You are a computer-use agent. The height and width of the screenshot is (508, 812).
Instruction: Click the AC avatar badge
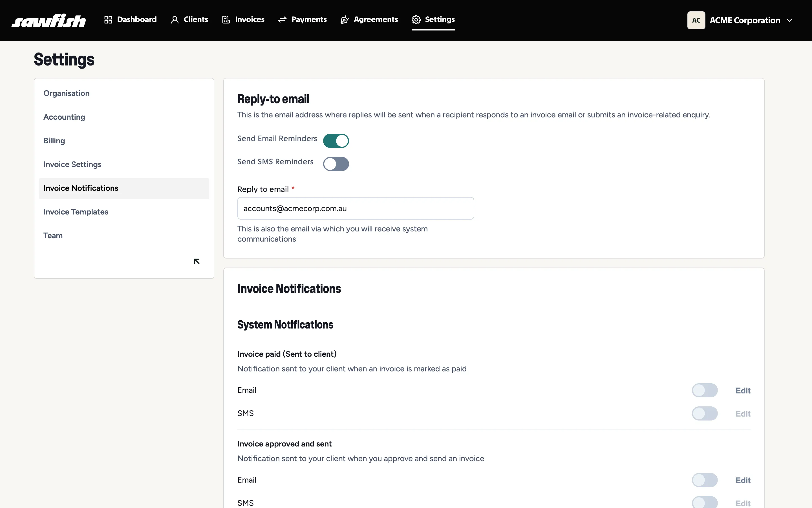tap(696, 21)
